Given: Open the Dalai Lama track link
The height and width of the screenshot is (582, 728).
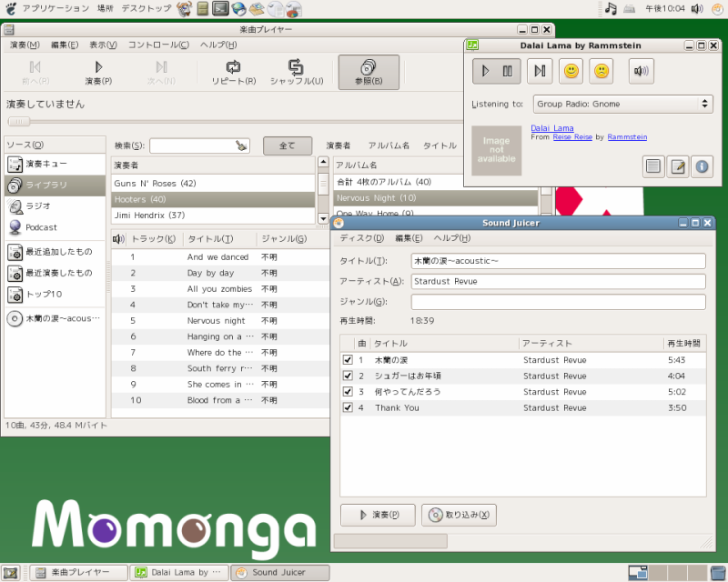Looking at the screenshot, I should pyautogui.click(x=552, y=128).
